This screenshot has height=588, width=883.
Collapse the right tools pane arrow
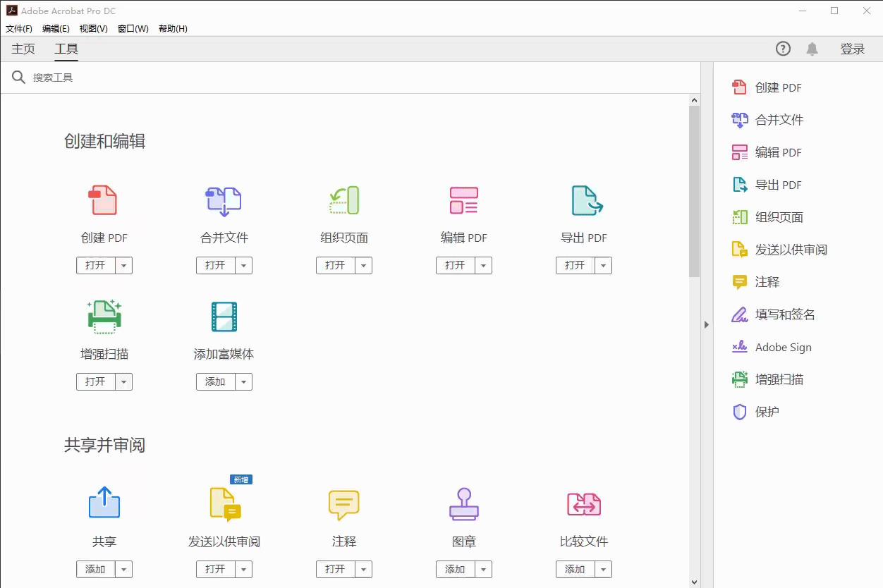point(707,324)
